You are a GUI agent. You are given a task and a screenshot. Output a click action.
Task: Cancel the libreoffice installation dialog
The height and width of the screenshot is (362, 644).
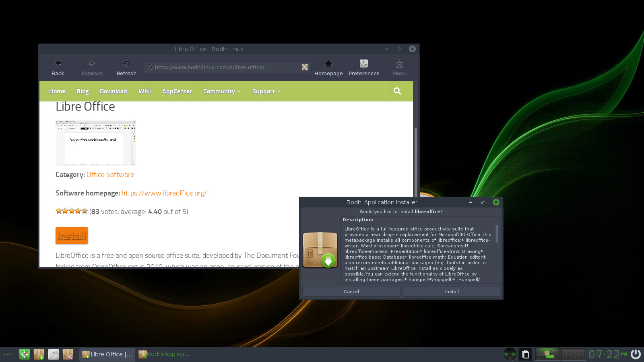pyautogui.click(x=351, y=292)
